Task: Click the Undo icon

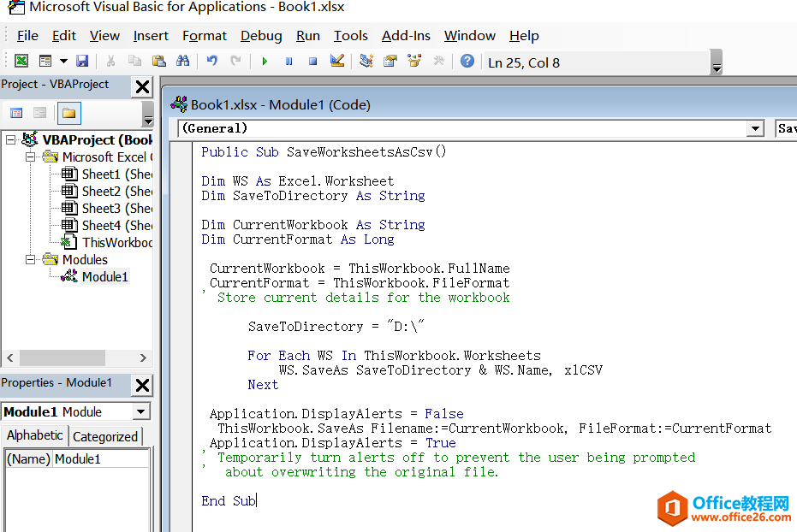Action: 212,60
